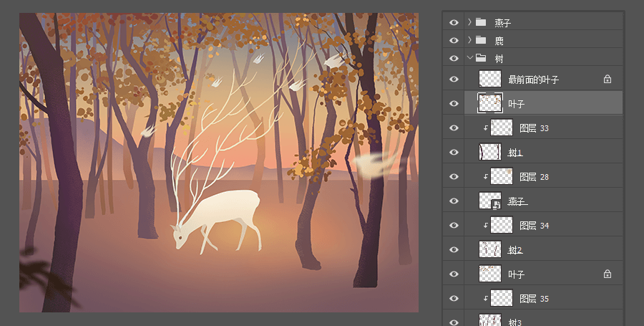Hide 图层 33
This screenshot has width=644, height=326.
click(x=454, y=128)
